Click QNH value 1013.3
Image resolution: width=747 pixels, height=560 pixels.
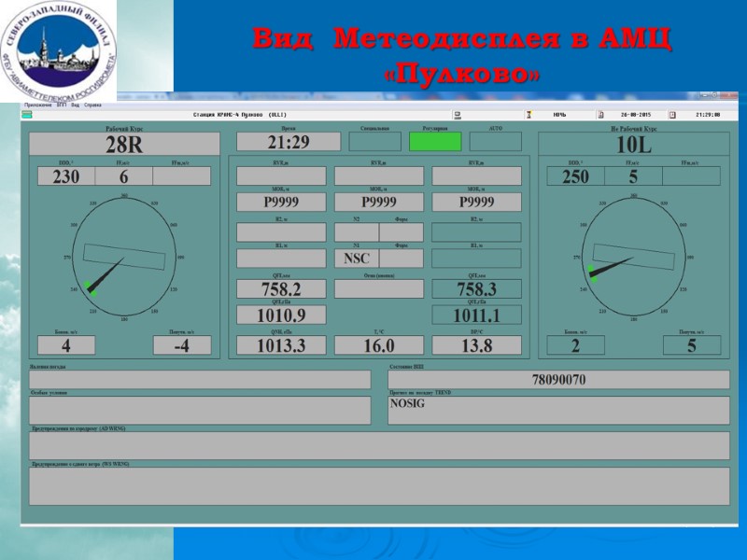(x=281, y=345)
